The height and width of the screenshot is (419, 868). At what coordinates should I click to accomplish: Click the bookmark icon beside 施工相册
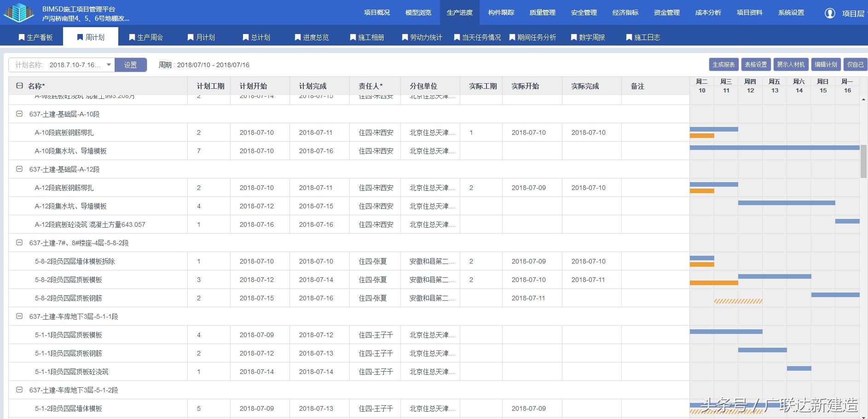(353, 37)
